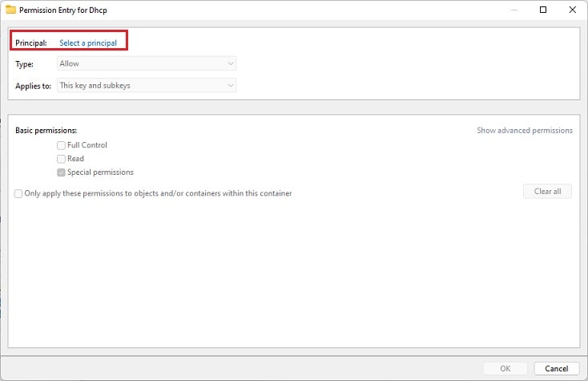Click the folder icon in title bar

coord(10,10)
